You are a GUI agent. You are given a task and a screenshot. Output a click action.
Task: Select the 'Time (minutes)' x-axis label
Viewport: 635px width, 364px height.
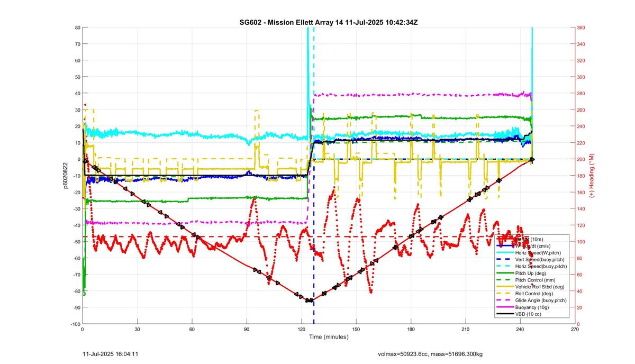[328, 336]
